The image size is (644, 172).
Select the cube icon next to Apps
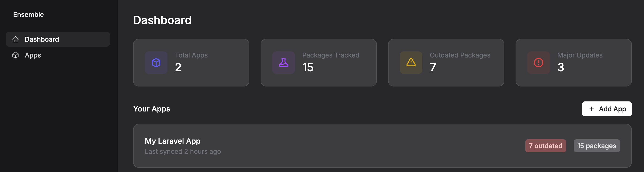click(x=16, y=55)
